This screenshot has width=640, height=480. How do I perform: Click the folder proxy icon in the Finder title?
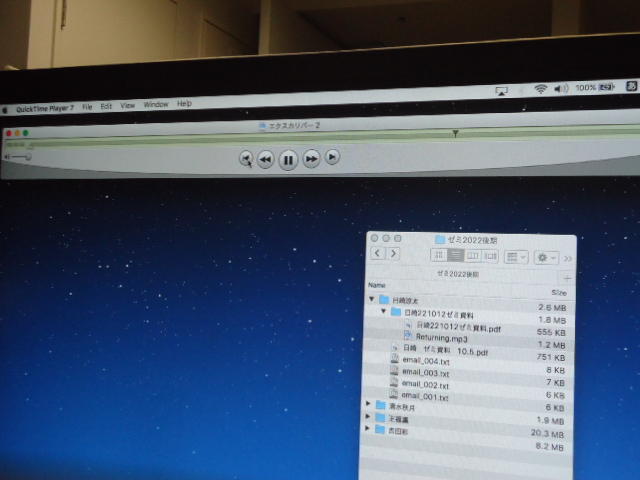[440, 239]
